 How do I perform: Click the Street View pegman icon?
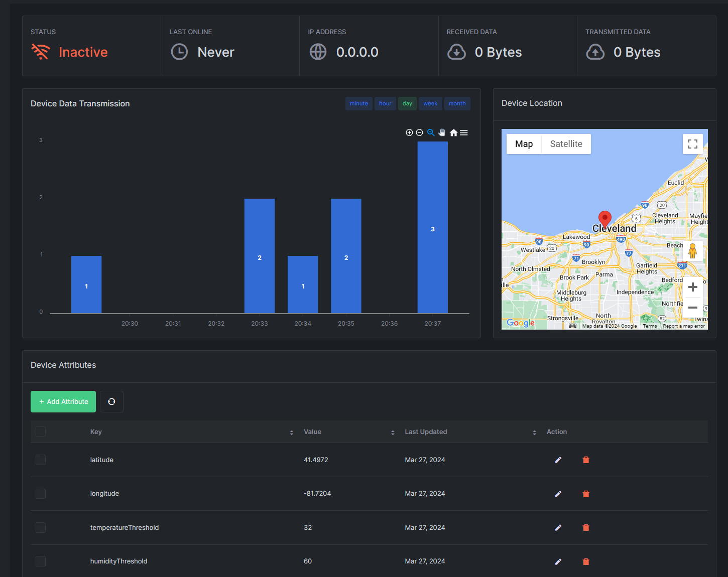point(693,250)
